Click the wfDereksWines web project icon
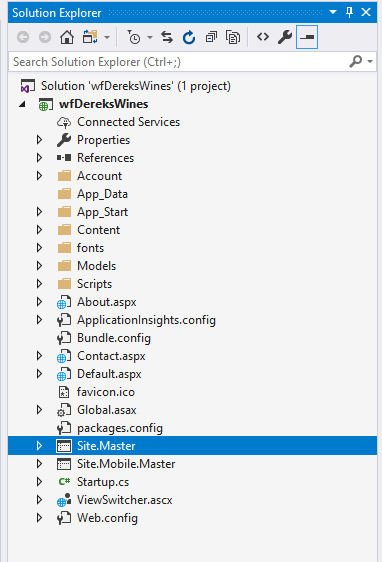Viewport: 382px width, 562px height. tap(46, 104)
